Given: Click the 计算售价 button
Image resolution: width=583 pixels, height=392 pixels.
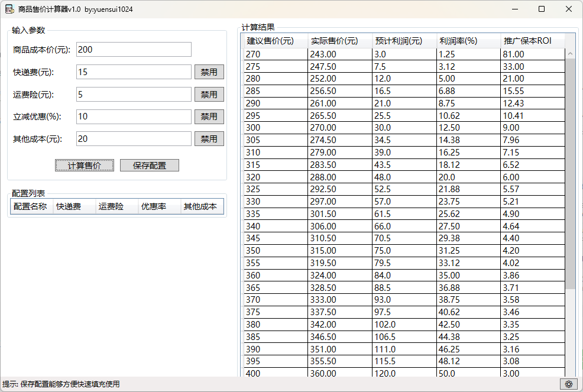Looking at the screenshot, I should click(x=85, y=166).
